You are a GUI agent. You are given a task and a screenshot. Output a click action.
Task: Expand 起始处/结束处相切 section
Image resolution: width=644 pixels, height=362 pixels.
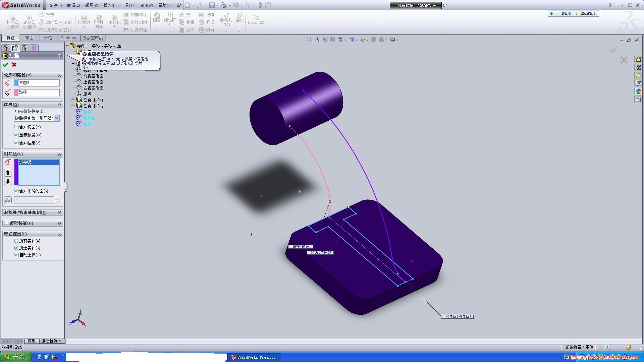tap(59, 213)
